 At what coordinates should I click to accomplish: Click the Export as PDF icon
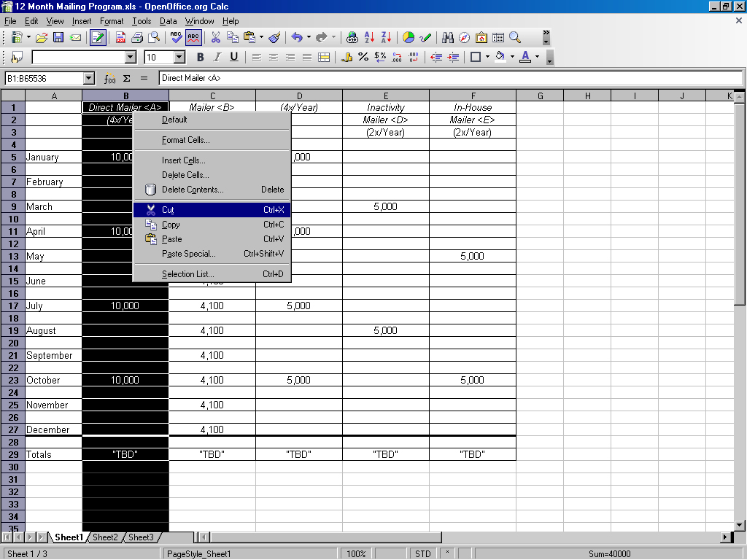tap(121, 37)
